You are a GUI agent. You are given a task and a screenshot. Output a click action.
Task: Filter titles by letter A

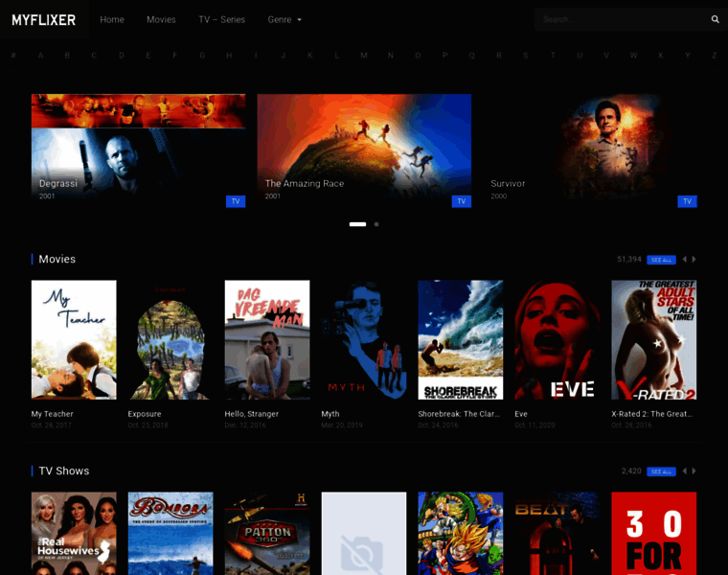tap(40, 56)
